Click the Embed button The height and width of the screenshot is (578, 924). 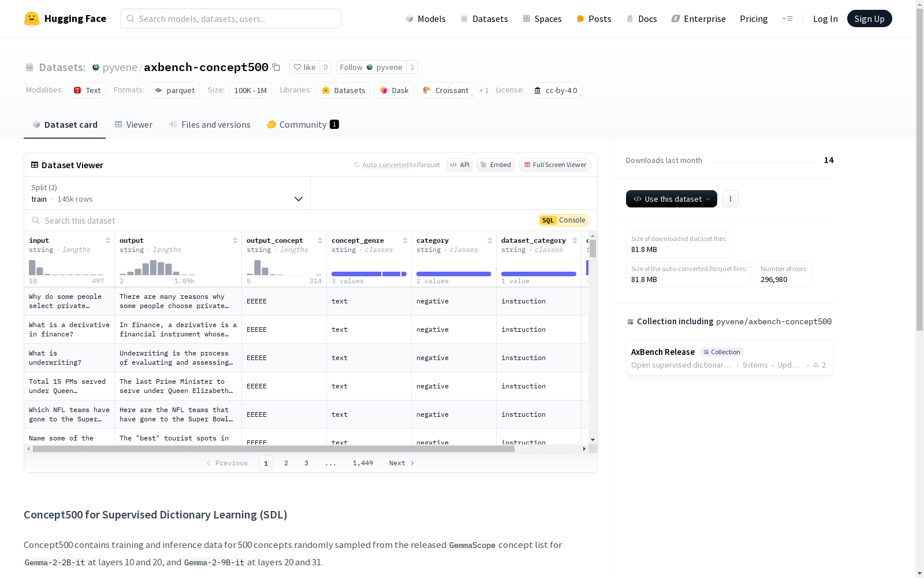click(495, 165)
